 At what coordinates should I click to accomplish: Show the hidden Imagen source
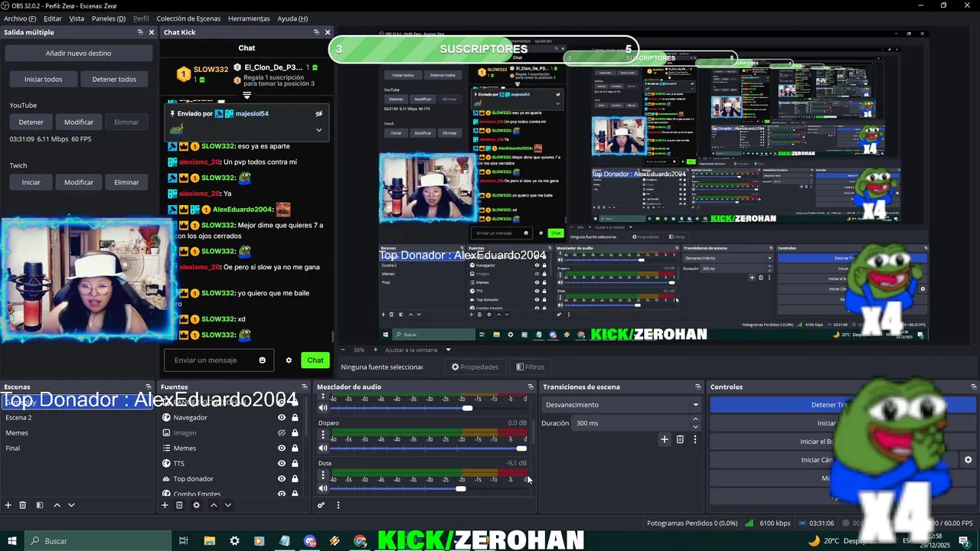[282, 433]
